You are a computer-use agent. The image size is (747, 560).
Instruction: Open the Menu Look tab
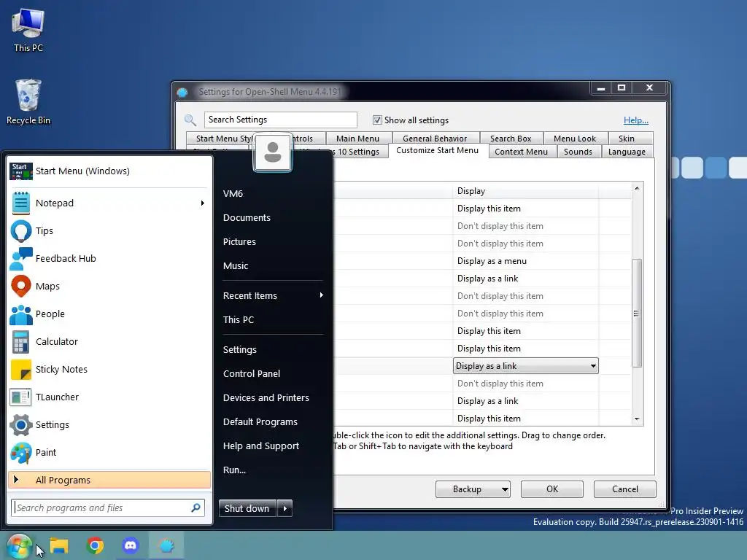[575, 138]
